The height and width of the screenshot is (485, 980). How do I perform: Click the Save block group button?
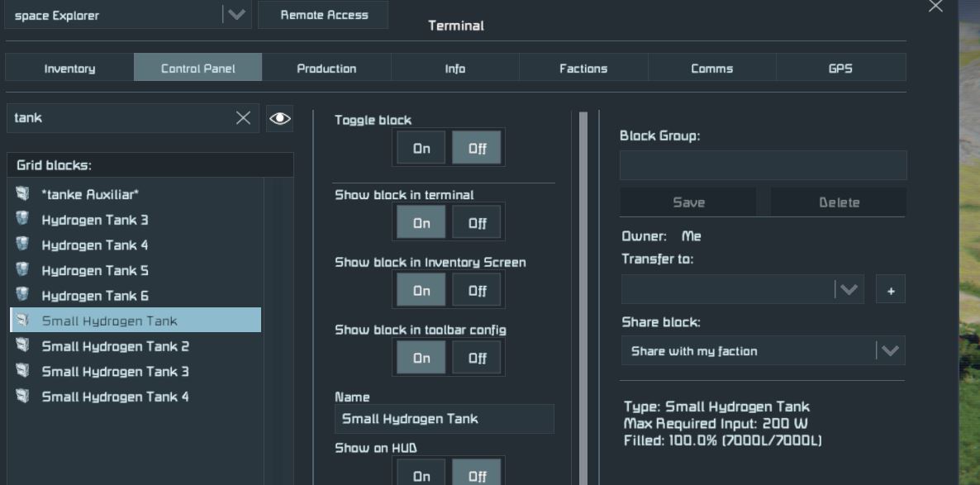[687, 202]
